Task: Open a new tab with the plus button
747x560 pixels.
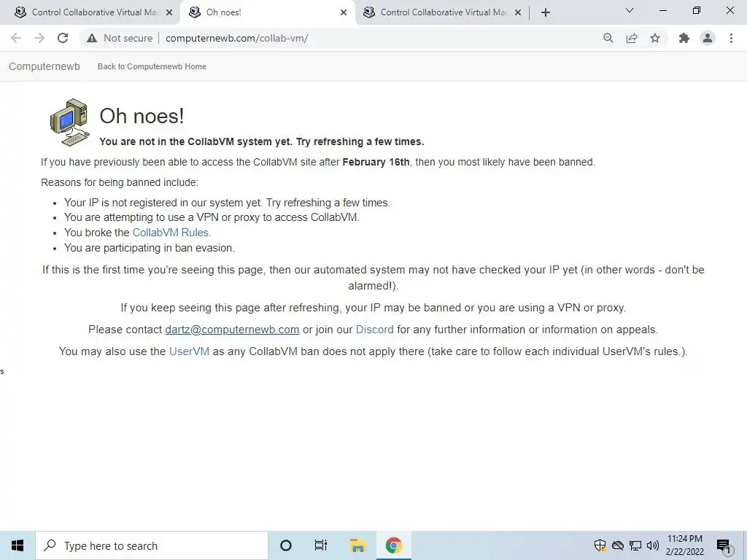Action: pyautogui.click(x=546, y=12)
